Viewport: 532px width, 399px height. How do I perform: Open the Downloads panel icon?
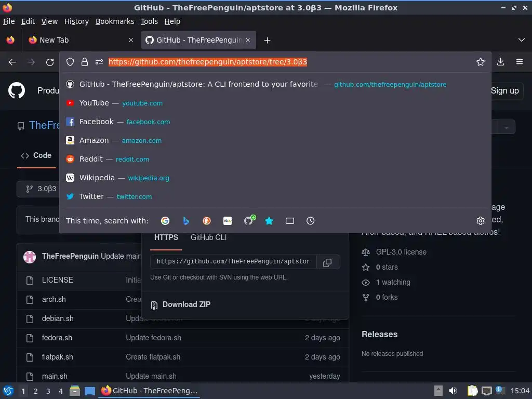(x=501, y=62)
